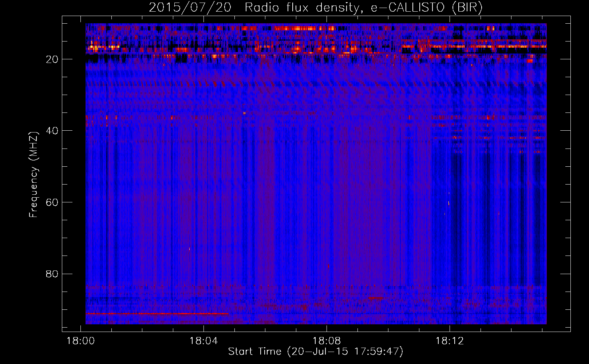Screen dimensions: 589x364
Task: Click the frequency tick label '40'
Action: coord(52,131)
